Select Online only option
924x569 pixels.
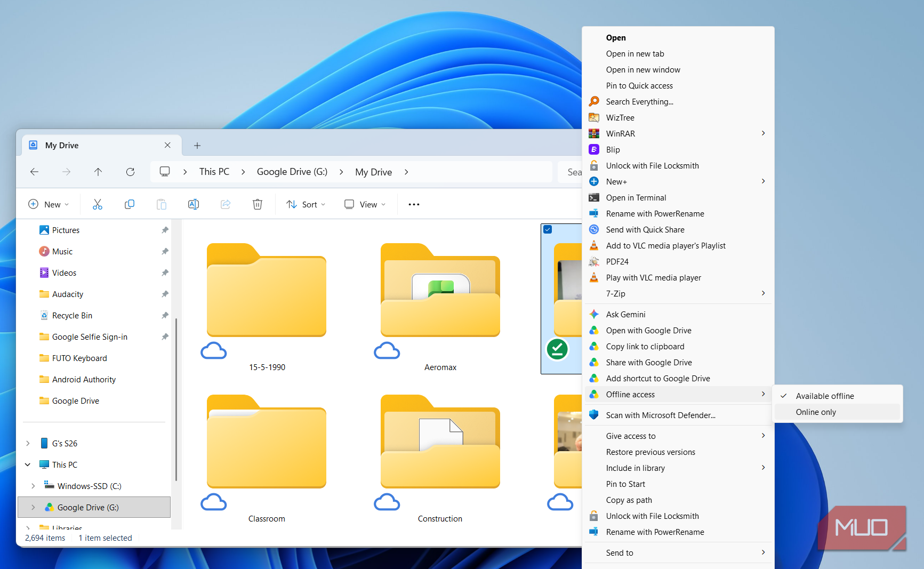[837, 412]
